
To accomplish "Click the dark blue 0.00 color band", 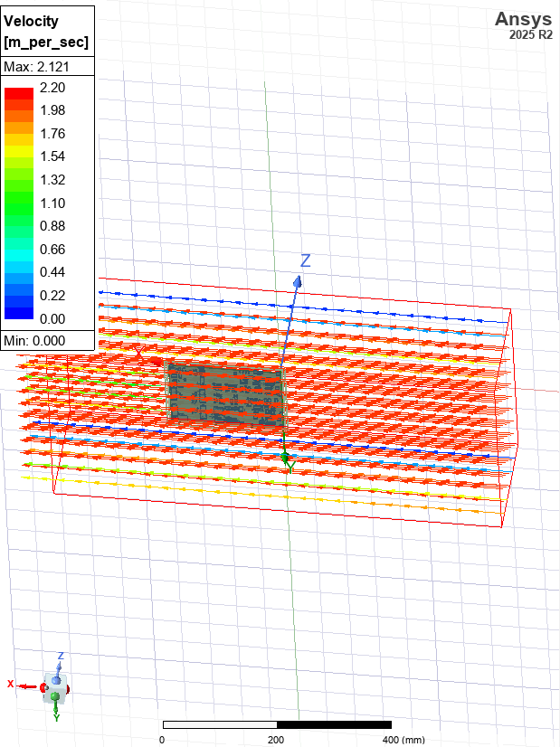I will (19, 314).
